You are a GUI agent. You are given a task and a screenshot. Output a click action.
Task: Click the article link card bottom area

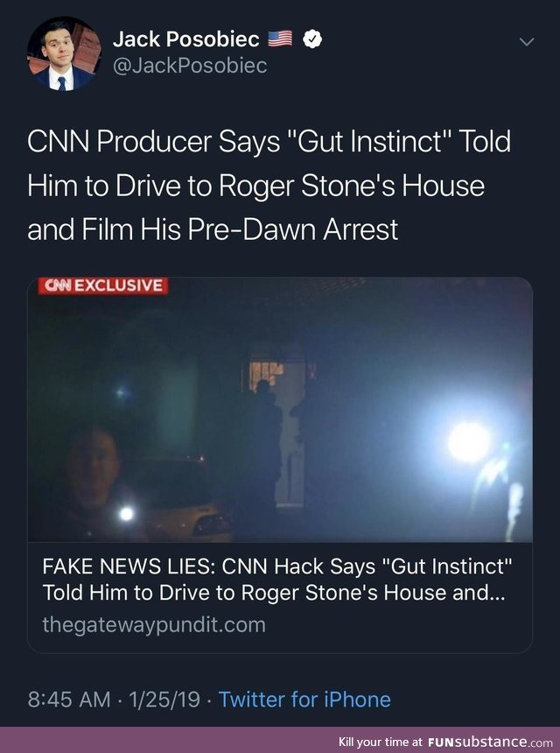click(280, 597)
